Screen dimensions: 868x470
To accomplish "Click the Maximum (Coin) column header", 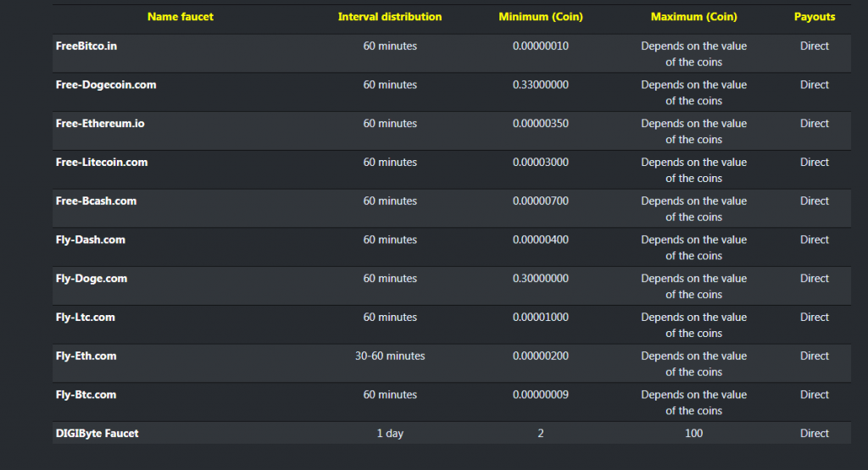I will click(x=693, y=17).
